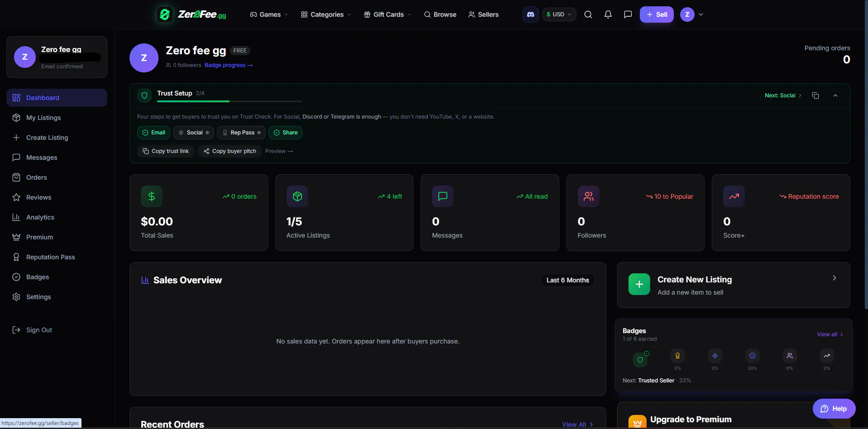Click Next: Social step link

pyautogui.click(x=783, y=95)
